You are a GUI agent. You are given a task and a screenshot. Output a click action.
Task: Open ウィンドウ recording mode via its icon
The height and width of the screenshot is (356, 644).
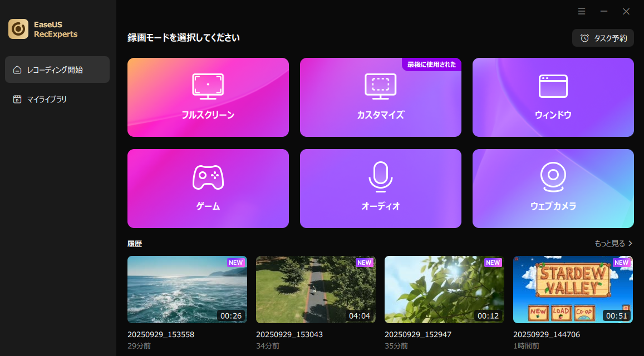point(553,86)
